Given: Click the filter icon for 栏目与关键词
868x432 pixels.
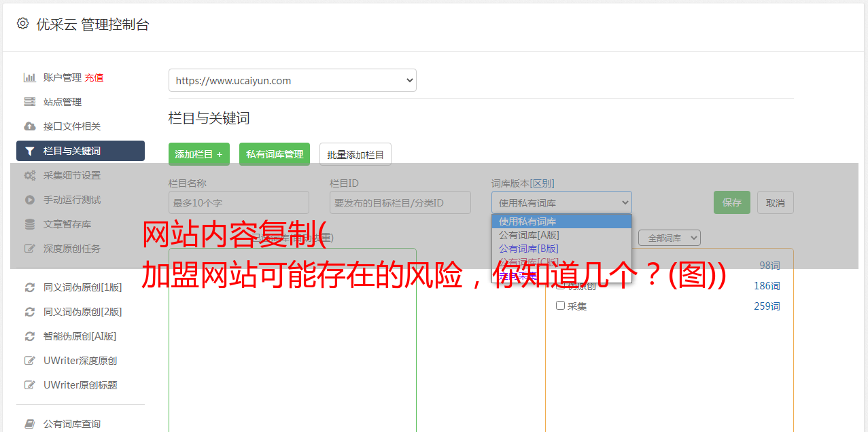Looking at the screenshot, I should pos(30,151).
